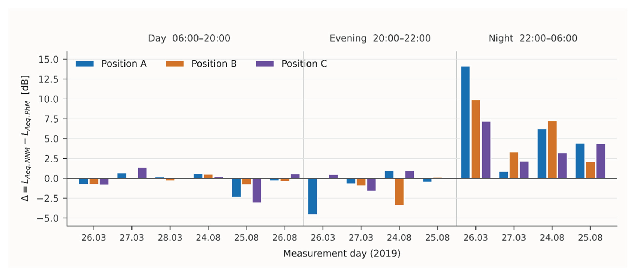Click the purple Day 25.08 negative bar

click(x=257, y=190)
